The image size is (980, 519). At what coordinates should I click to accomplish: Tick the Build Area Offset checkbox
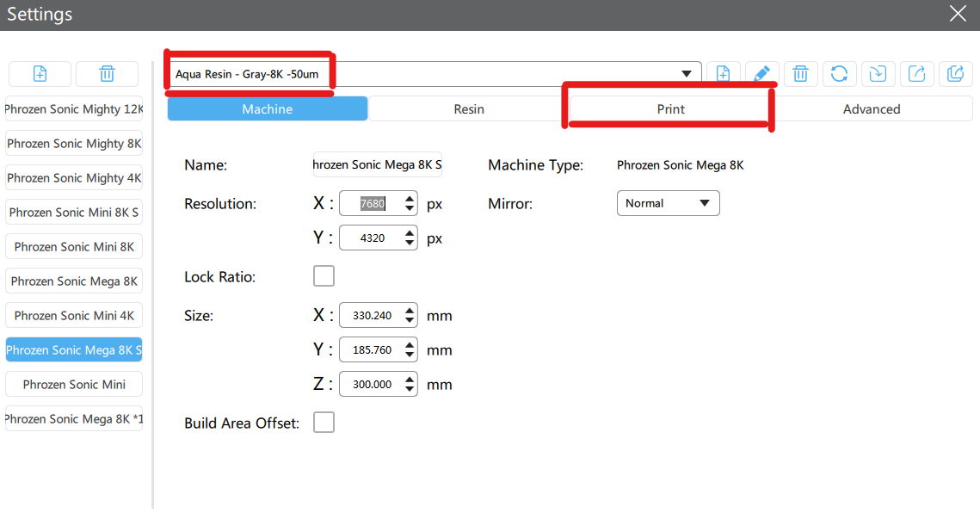[324, 422]
